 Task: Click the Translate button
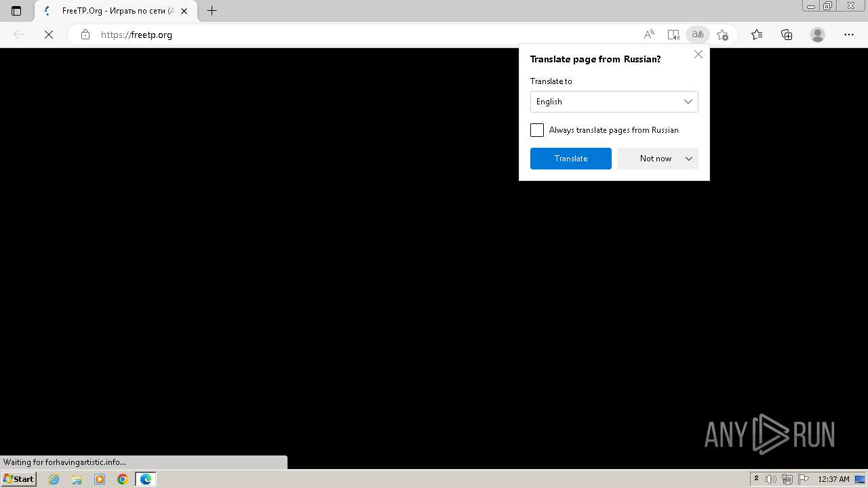(571, 159)
